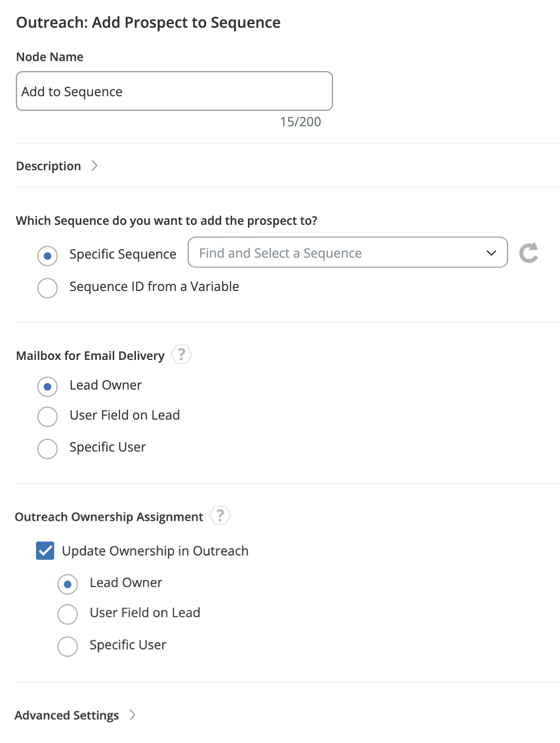The width and height of the screenshot is (560, 743).
Task: Click the refresh sequences icon
Action: click(x=529, y=253)
